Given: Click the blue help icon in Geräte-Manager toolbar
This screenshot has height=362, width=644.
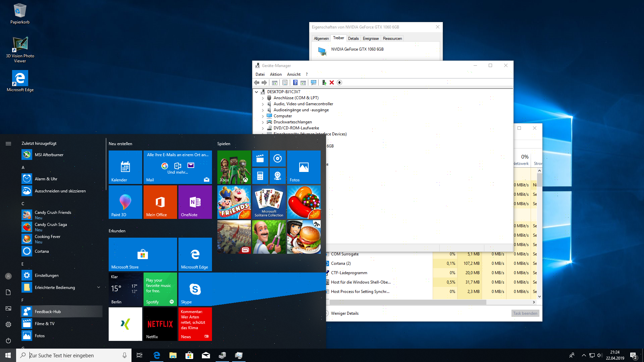Looking at the screenshot, I should pyautogui.click(x=295, y=82).
